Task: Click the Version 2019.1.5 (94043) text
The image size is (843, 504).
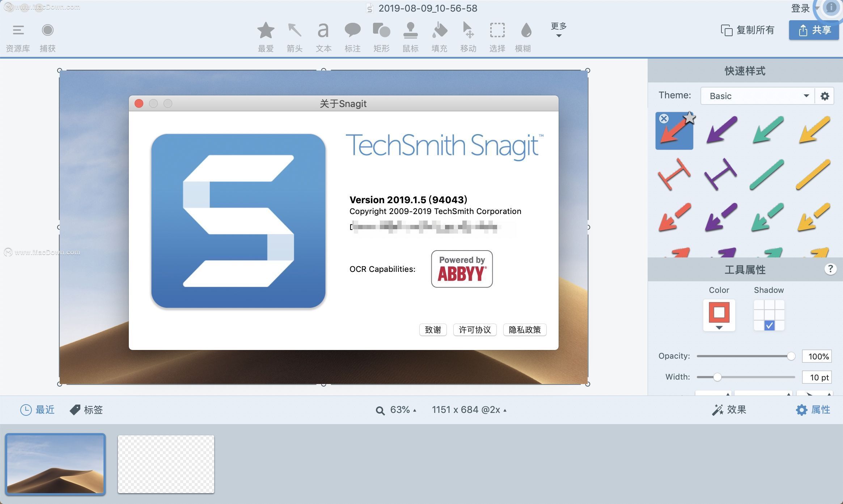Action: (x=408, y=200)
